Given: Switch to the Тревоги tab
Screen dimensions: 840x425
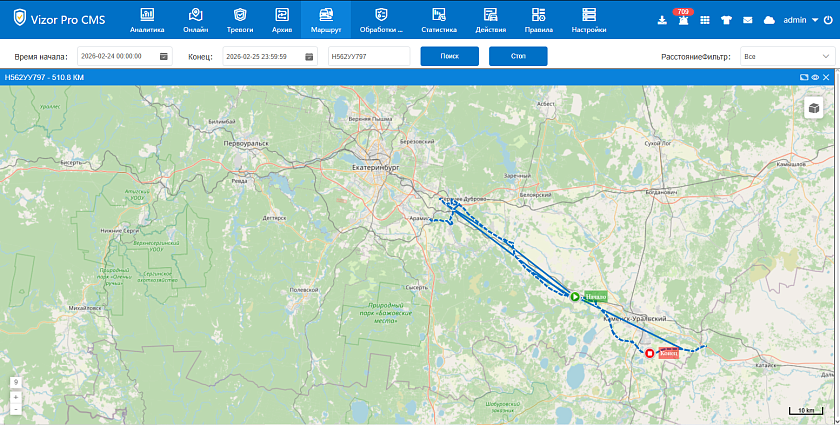Looking at the screenshot, I should tap(240, 19).
